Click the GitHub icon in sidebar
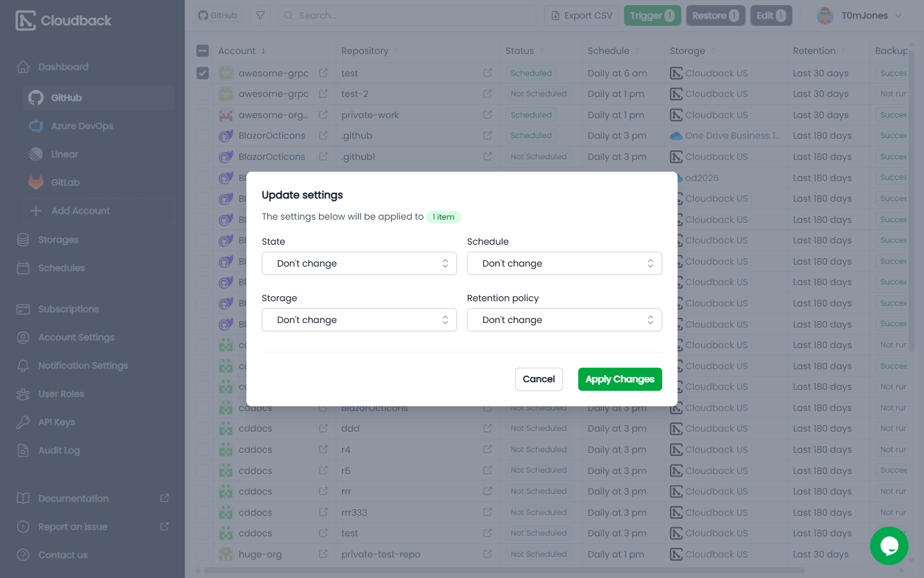 (x=36, y=98)
